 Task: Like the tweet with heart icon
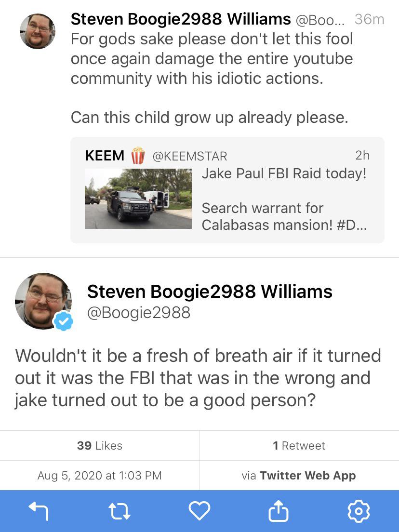point(199,511)
